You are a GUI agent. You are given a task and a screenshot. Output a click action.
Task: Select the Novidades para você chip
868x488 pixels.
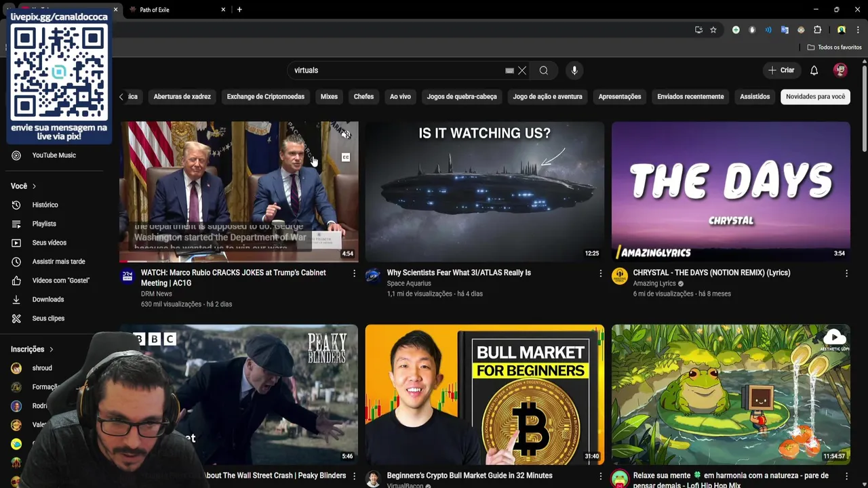click(815, 96)
